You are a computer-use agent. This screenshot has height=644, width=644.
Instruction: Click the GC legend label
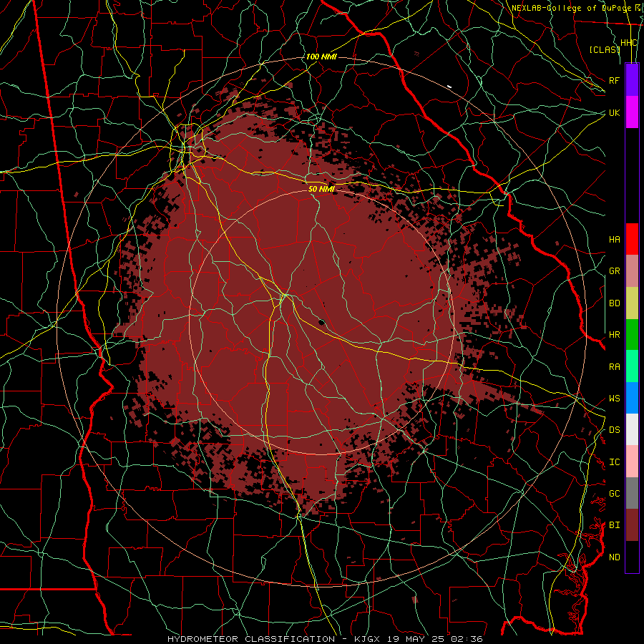point(614,494)
